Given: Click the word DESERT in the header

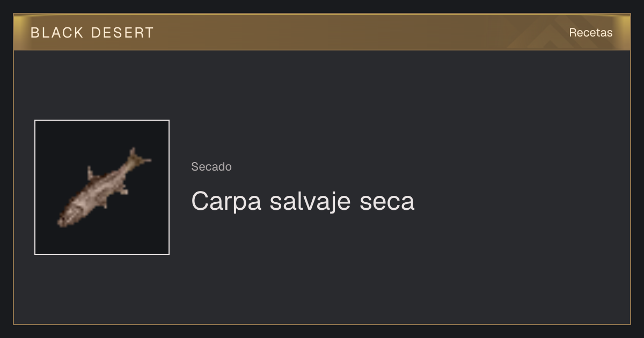Looking at the screenshot, I should 122,33.
